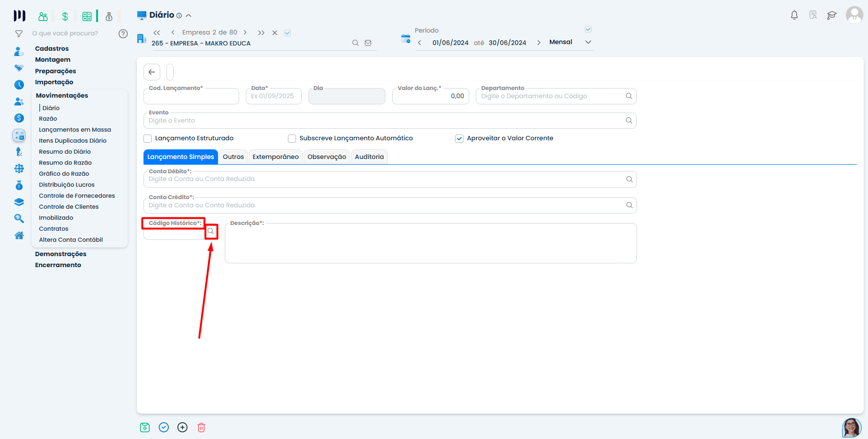
Task: Uncheck Aproveitar o Valor Corrente
Action: [459, 139]
